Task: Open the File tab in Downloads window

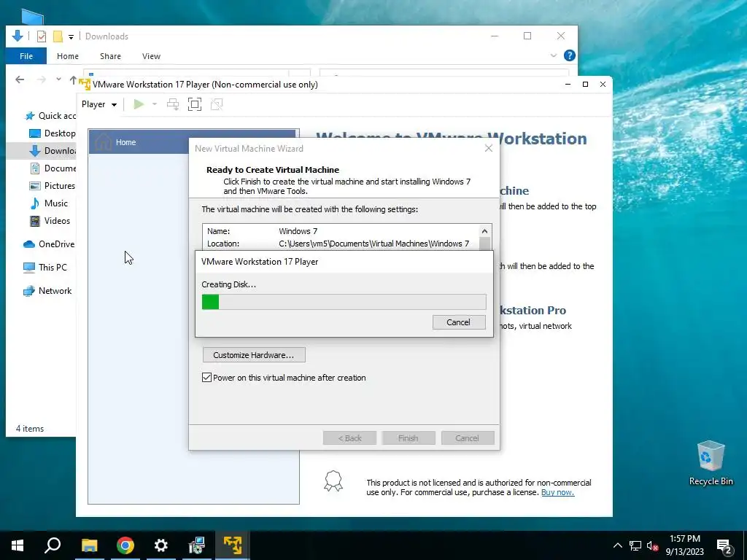Action: click(x=26, y=56)
